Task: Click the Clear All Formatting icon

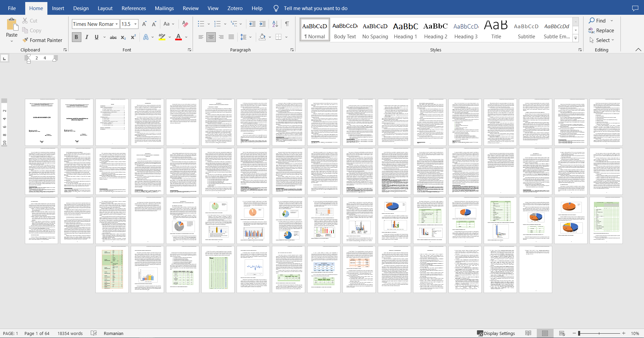Action: click(x=185, y=24)
